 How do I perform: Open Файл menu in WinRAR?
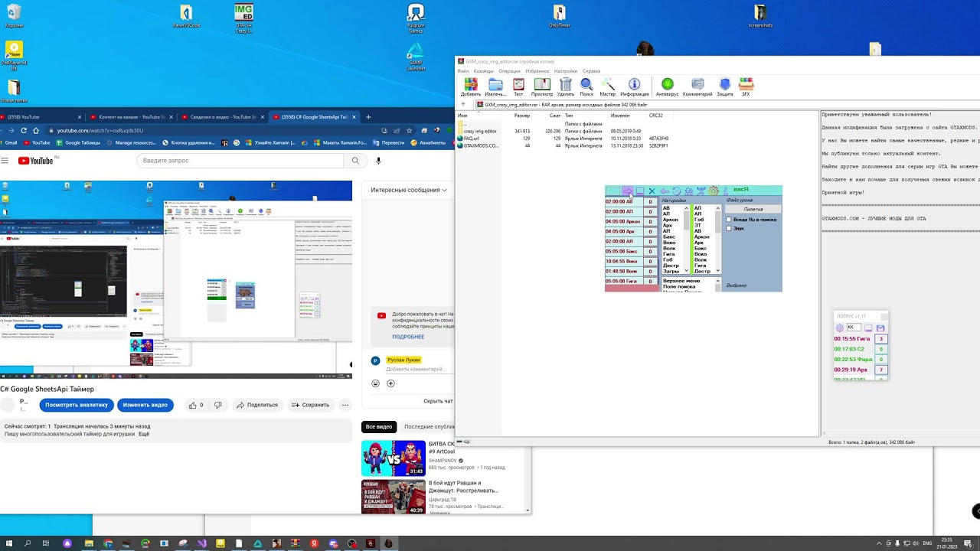click(463, 71)
